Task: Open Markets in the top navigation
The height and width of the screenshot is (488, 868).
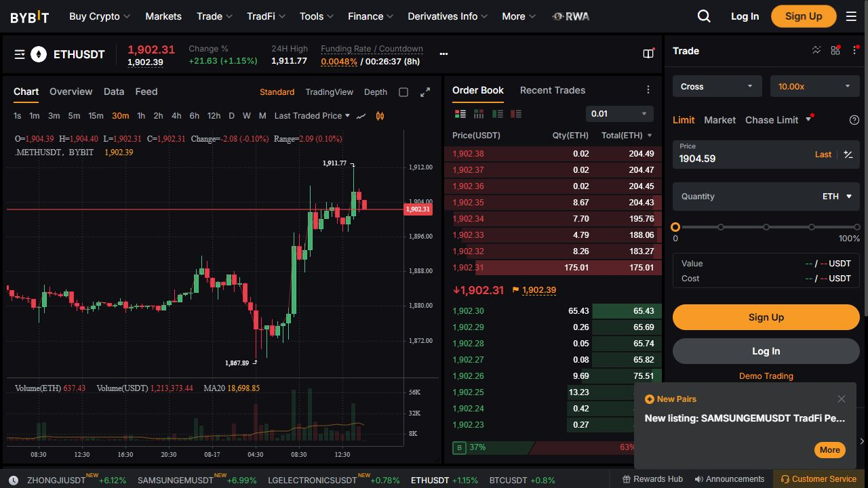Action: click(x=163, y=16)
